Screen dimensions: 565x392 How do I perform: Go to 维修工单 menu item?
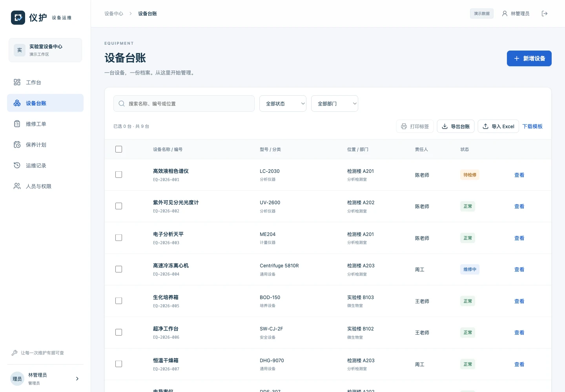pyautogui.click(x=46, y=124)
